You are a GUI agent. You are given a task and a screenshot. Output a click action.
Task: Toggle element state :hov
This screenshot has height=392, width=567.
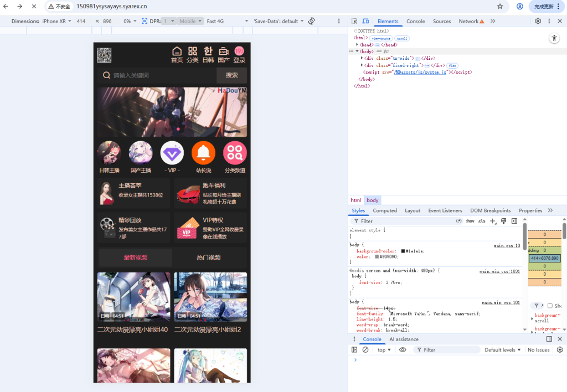pyautogui.click(x=470, y=221)
